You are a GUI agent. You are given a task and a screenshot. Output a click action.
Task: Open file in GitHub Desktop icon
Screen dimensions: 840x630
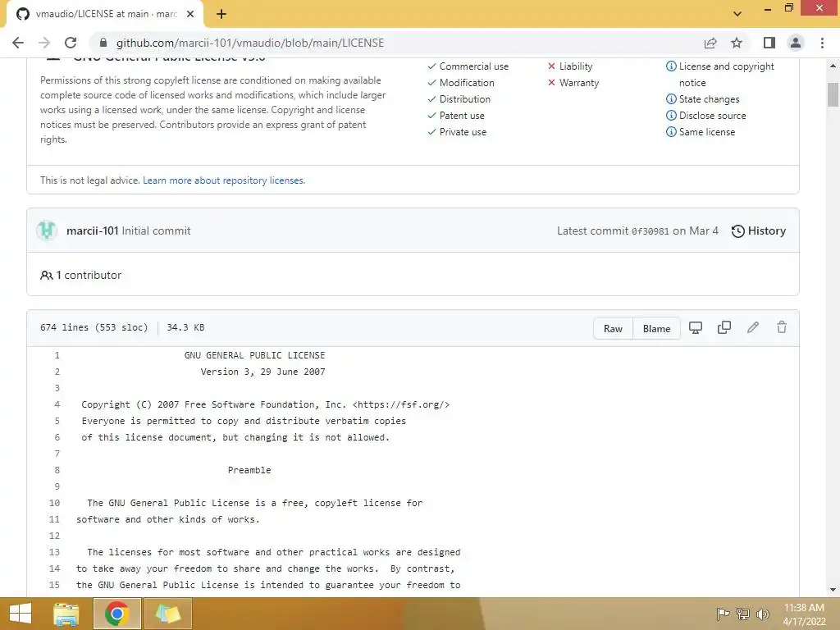click(696, 327)
